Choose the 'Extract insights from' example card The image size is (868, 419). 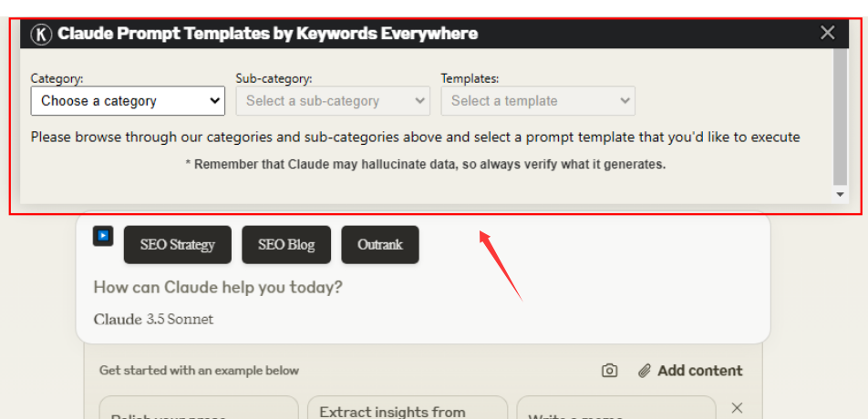coord(407,411)
